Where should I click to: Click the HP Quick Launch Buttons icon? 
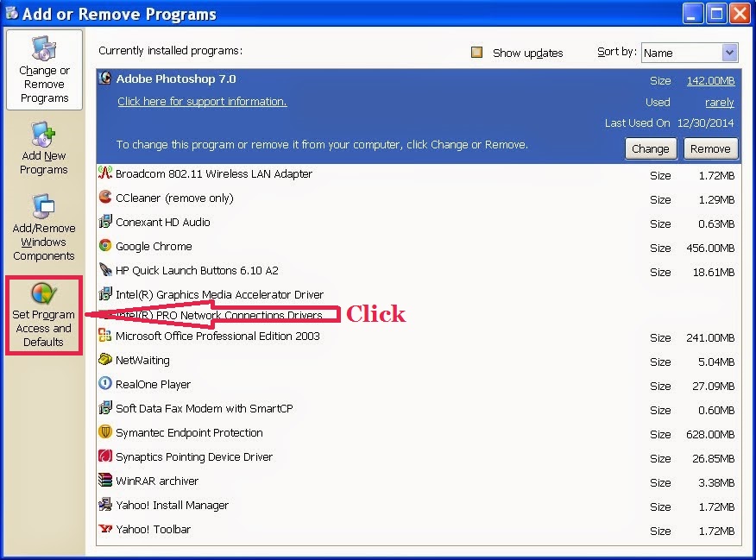tap(105, 269)
